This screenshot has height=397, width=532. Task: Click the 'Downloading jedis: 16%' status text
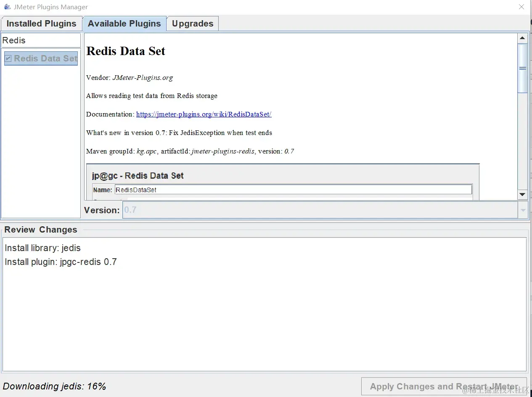click(54, 386)
